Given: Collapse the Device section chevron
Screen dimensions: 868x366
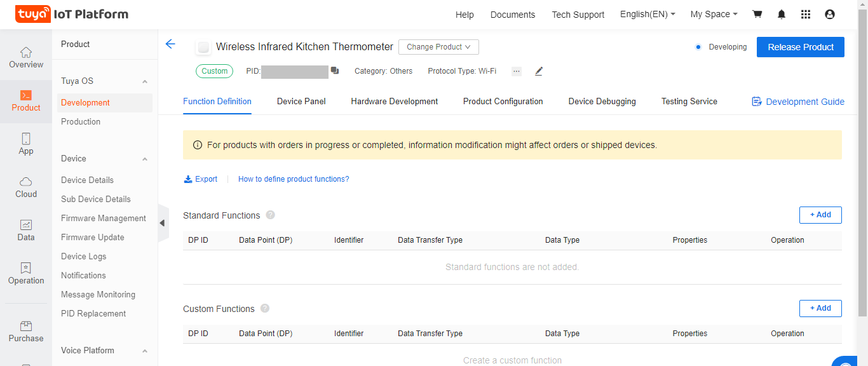Looking at the screenshot, I should [x=145, y=159].
